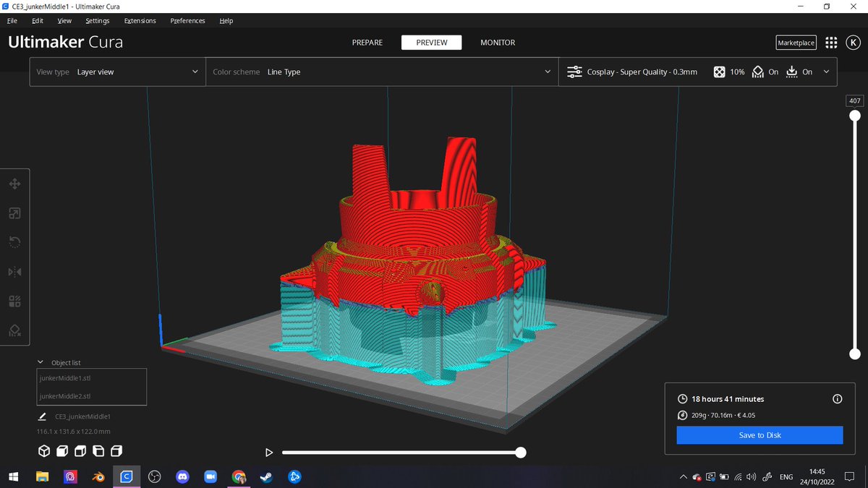The image size is (868, 488).
Task: Open OBS Studio from the taskbar
Action: tap(154, 477)
